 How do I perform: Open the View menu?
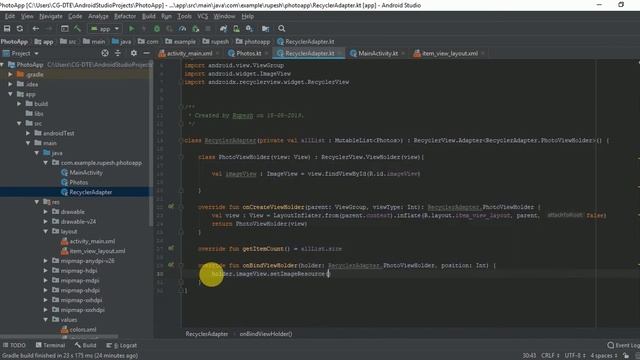27,16
